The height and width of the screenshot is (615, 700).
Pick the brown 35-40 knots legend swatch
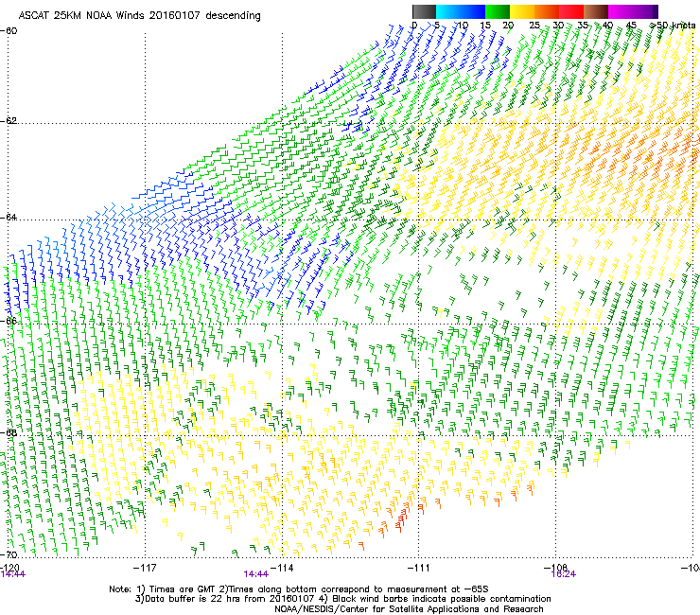click(x=596, y=11)
